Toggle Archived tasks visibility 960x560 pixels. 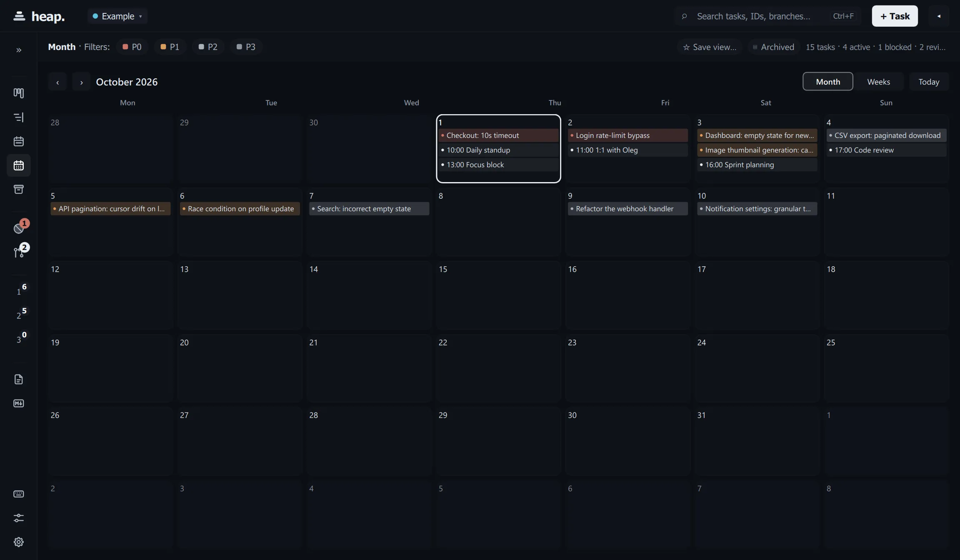773,47
